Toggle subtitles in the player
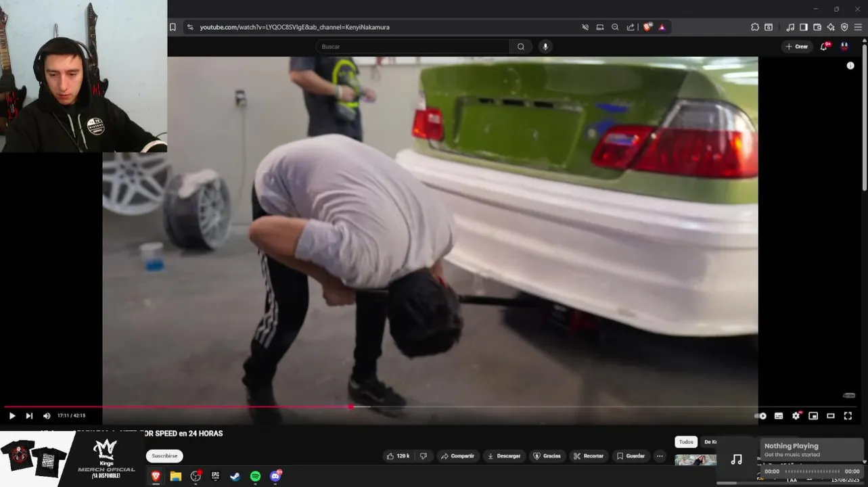The image size is (868, 487). 779,416
